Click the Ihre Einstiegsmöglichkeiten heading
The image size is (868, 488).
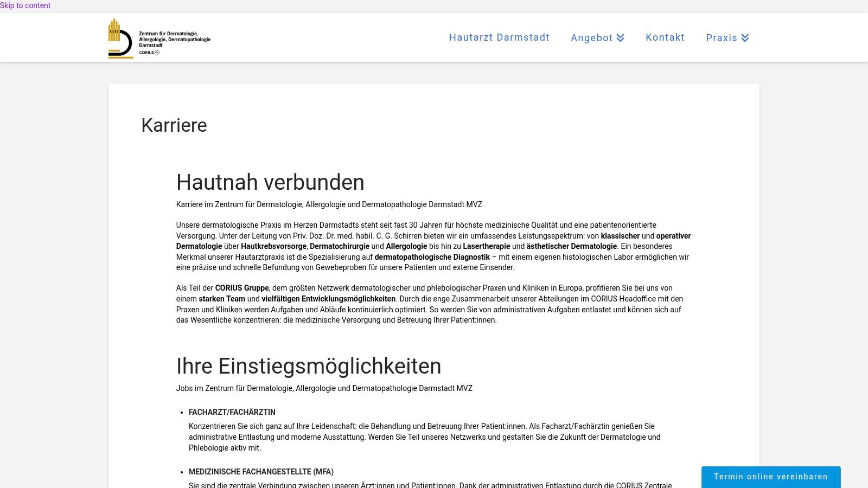309,366
